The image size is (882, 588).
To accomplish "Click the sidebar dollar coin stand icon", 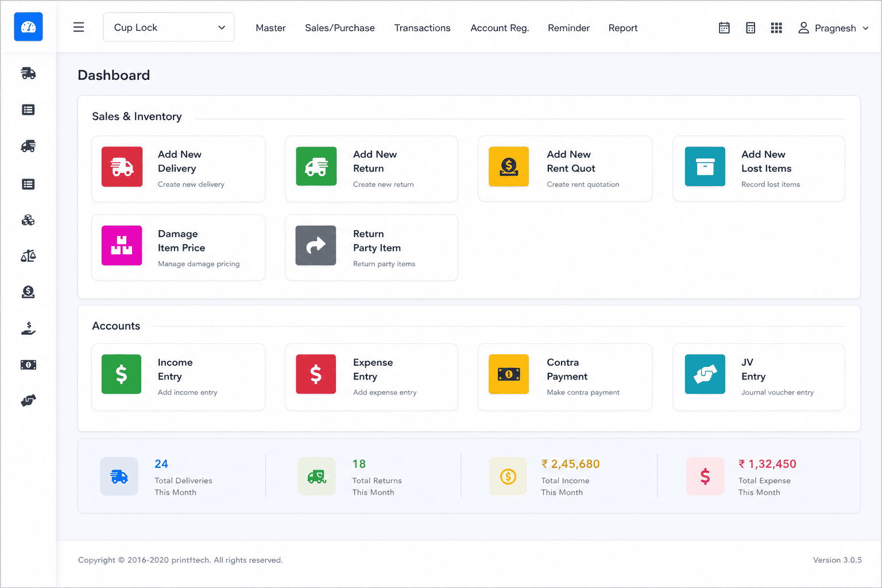I will point(28,292).
